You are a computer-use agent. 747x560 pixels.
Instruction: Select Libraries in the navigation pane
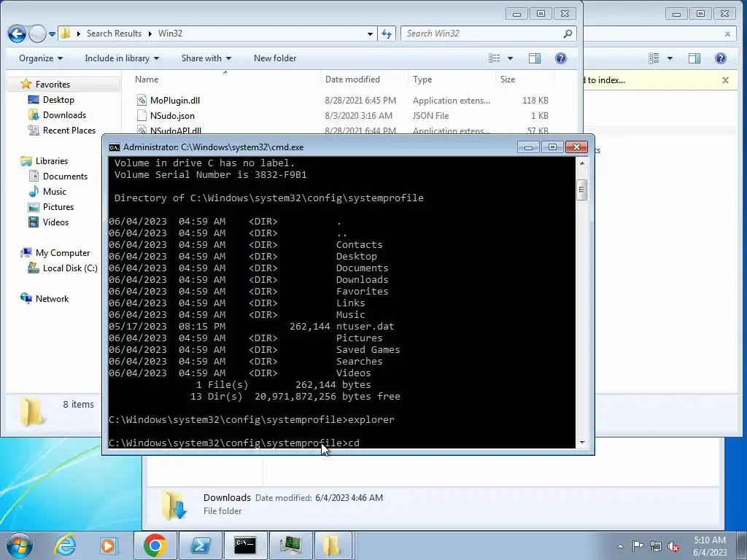(x=52, y=161)
